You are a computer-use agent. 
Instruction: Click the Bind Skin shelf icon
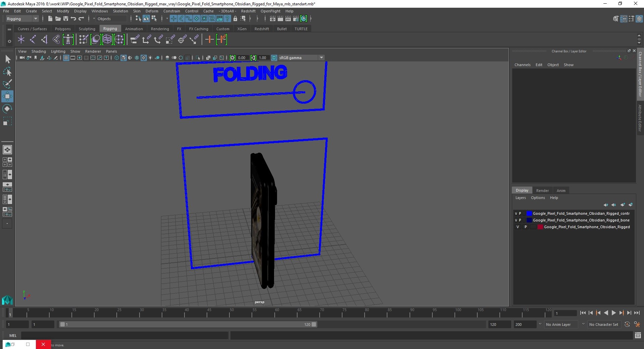pos(56,40)
